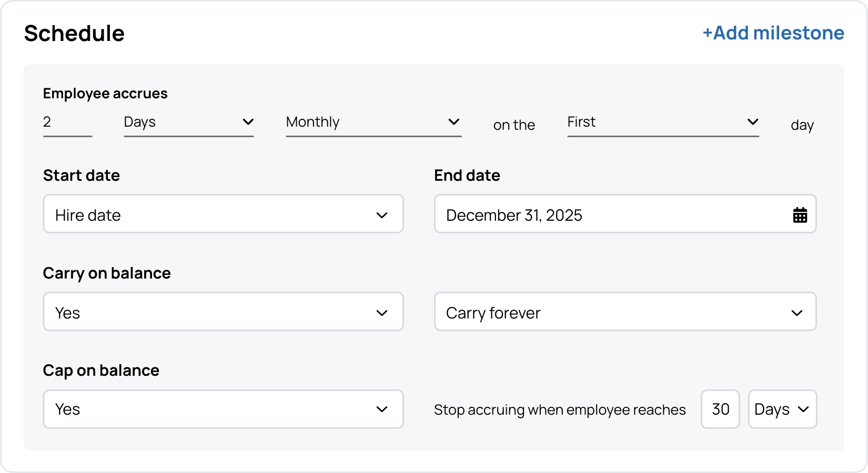This screenshot has height=473, width=868.
Task: Open the 'Carry forever' duration dropdown
Action: pyautogui.click(x=625, y=312)
